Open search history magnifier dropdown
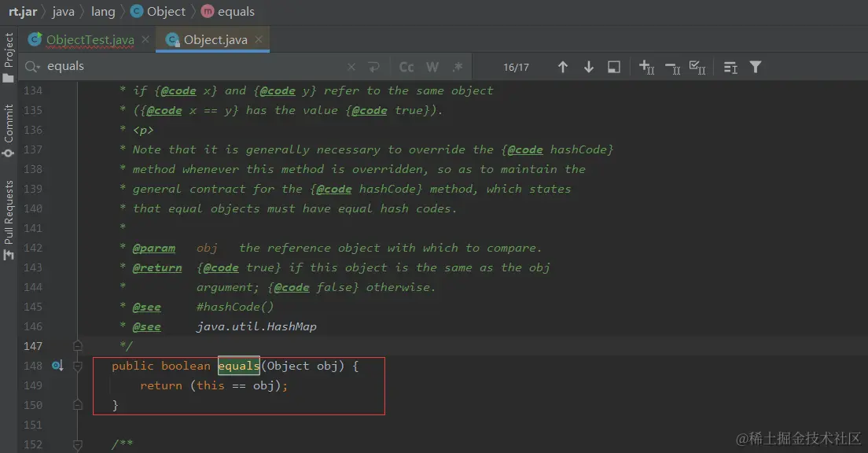This screenshot has height=453, width=868. pyautogui.click(x=32, y=67)
